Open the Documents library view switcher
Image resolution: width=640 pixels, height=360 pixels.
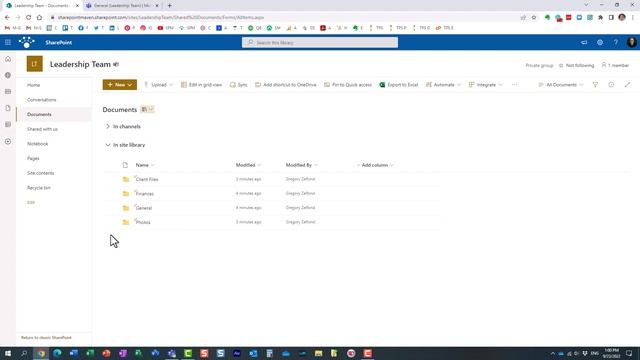pyautogui.click(x=147, y=109)
